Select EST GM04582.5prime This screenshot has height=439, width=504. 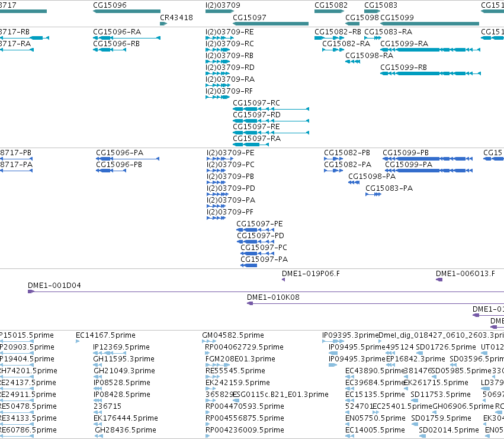pos(233,335)
